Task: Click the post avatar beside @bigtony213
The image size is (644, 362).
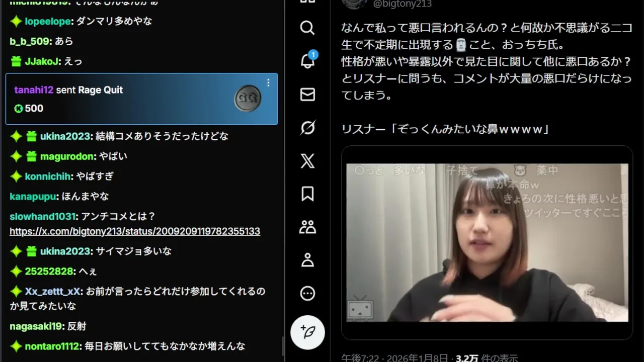Action: point(354,3)
